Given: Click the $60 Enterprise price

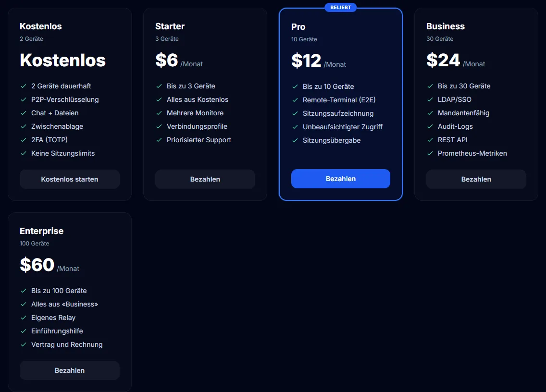Looking at the screenshot, I should pyautogui.click(x=37, y=265).
